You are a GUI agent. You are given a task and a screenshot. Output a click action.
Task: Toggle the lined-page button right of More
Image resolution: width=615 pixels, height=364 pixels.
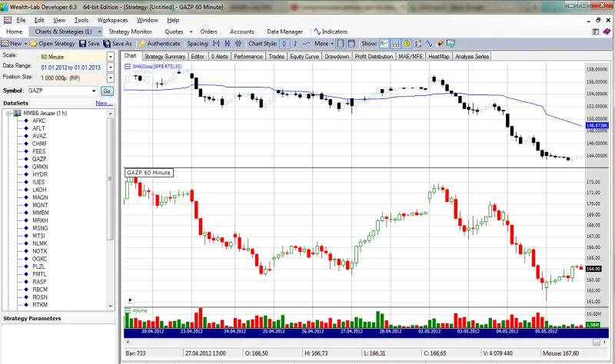tap(341, 44)
